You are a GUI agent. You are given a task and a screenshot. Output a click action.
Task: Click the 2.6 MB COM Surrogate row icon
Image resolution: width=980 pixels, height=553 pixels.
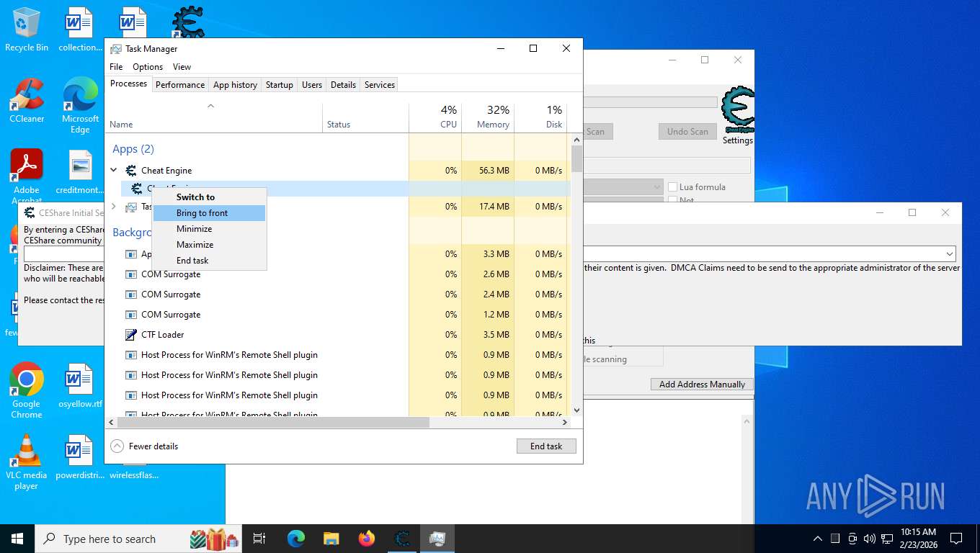tap(131, 274)
